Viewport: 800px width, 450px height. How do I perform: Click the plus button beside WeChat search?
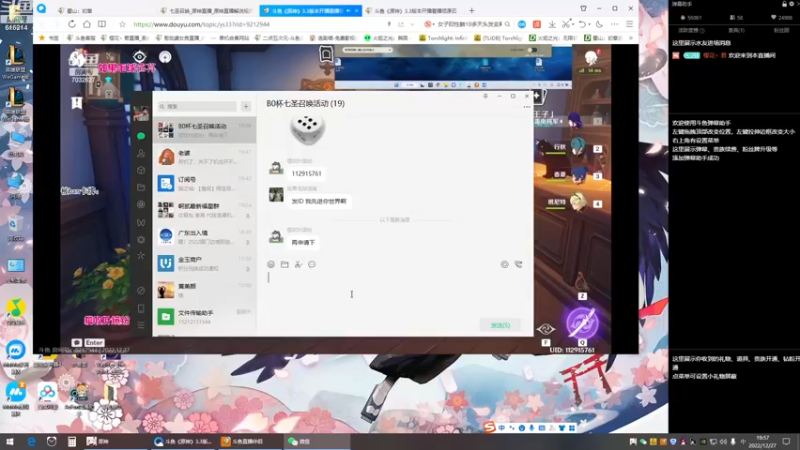coord(246,106)
